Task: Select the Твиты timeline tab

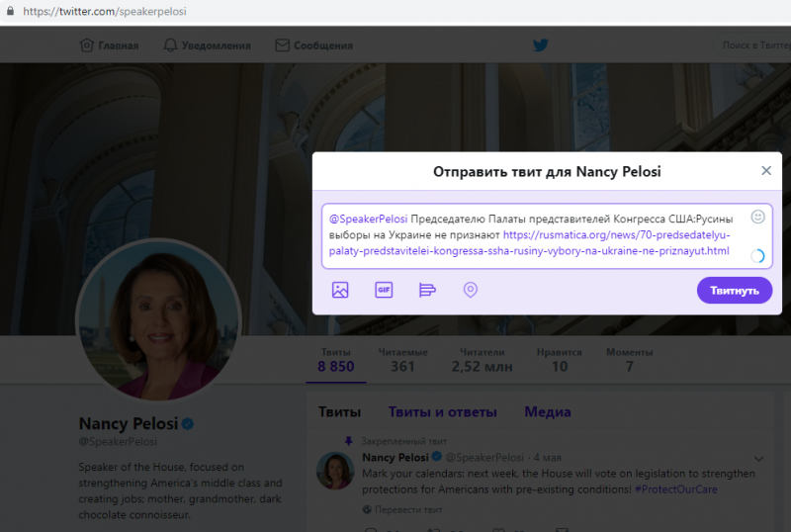Action: pyautogui.click(x=339, y=412)
